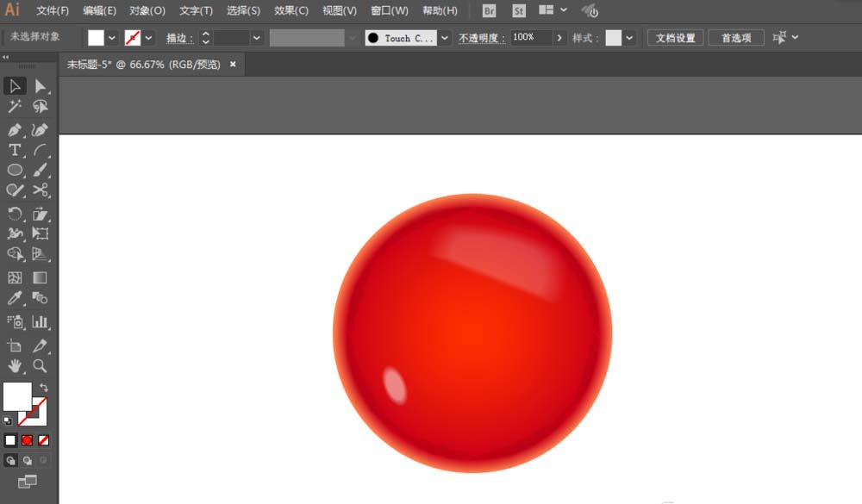
Task: Enable Draw Normal mode
Action: [x=10, y=461]
